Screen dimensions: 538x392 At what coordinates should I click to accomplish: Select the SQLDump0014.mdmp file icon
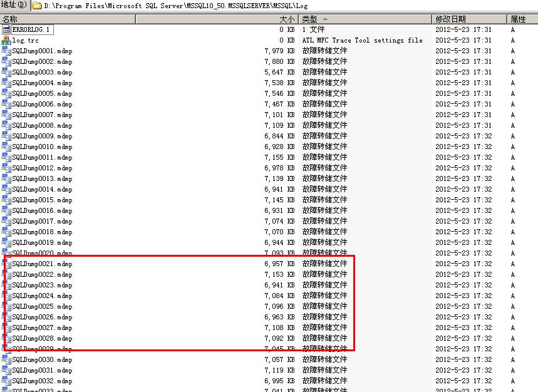(6, 189)
